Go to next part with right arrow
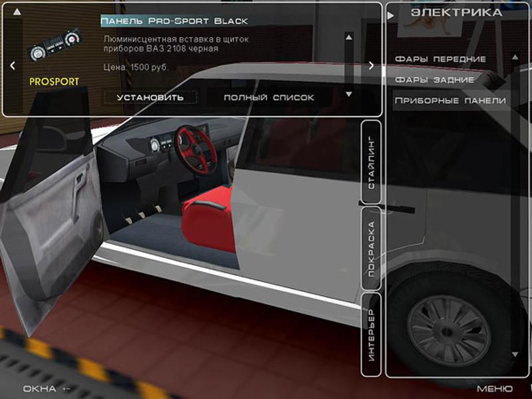 371,65
